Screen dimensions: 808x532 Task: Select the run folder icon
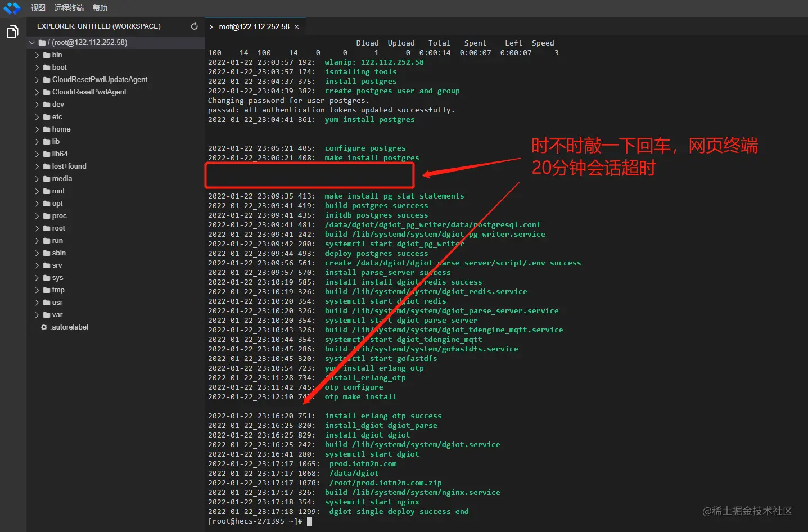[47, 241]
